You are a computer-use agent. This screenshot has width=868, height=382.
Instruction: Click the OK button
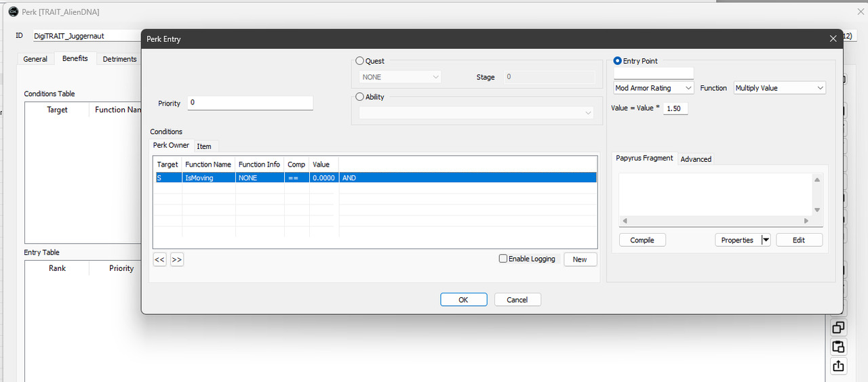point(463,300)
